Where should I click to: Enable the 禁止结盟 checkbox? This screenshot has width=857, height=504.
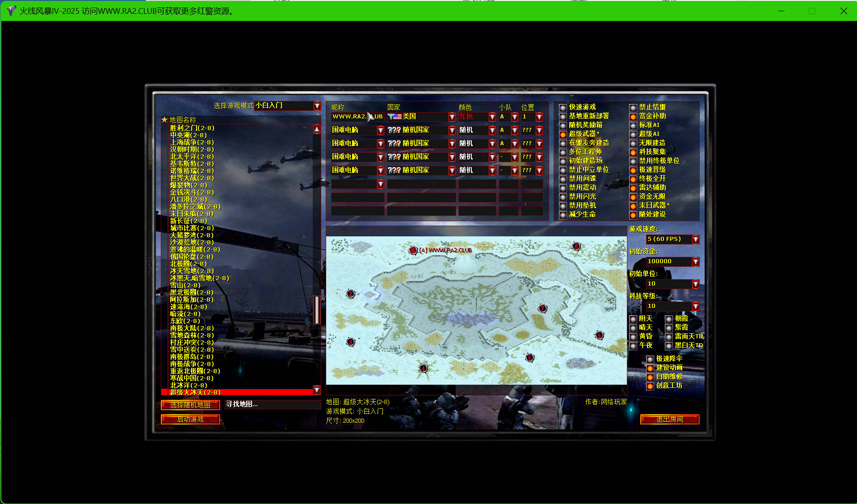[633, 108]
